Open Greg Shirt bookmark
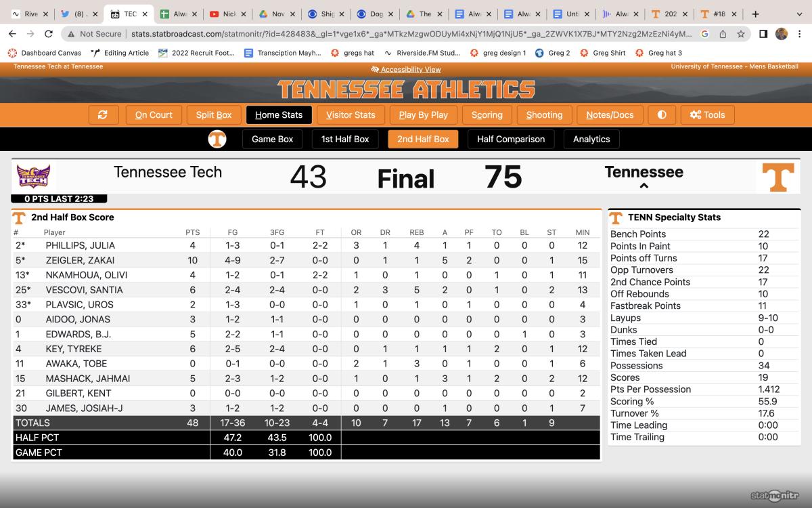Viewport: 812px width, 508px height. [602, 53]
